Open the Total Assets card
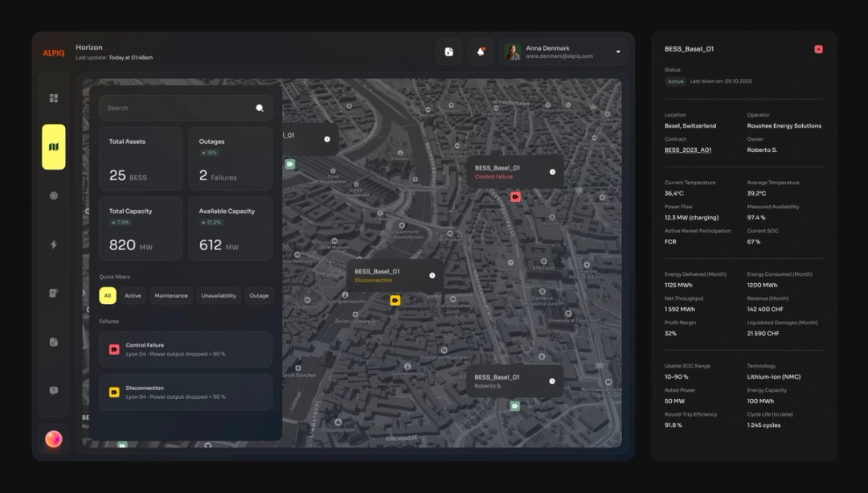 [141, 159]
